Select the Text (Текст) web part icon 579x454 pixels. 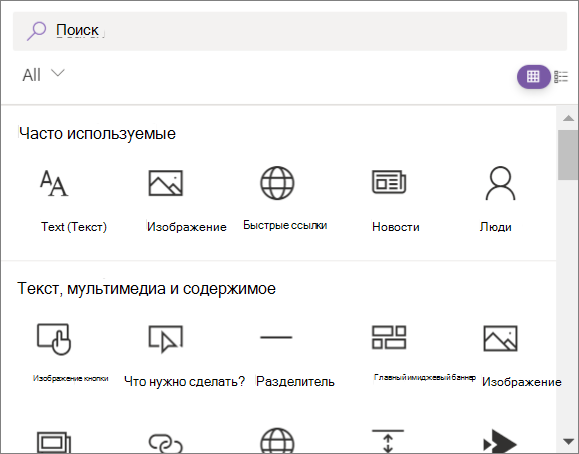point(54,183)
